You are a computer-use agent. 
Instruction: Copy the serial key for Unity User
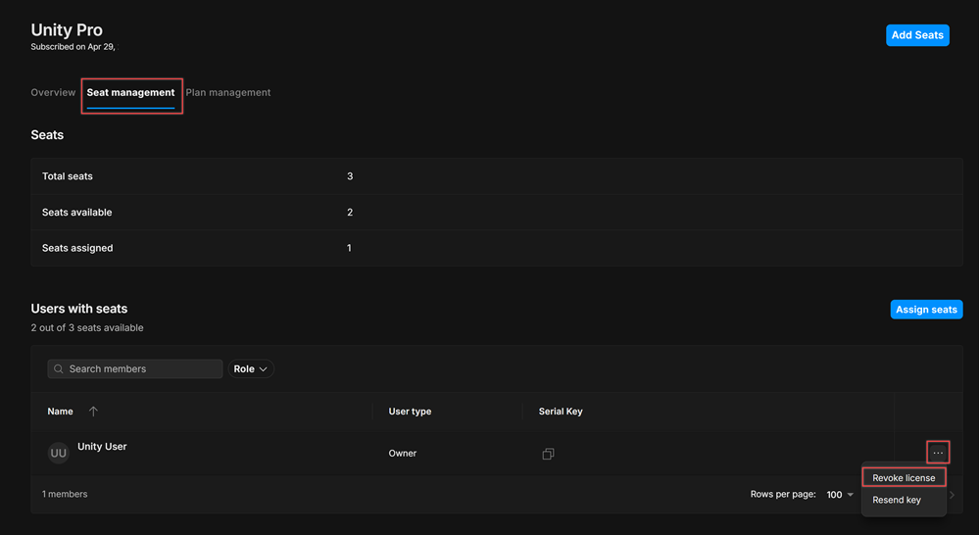pos(548,454)
